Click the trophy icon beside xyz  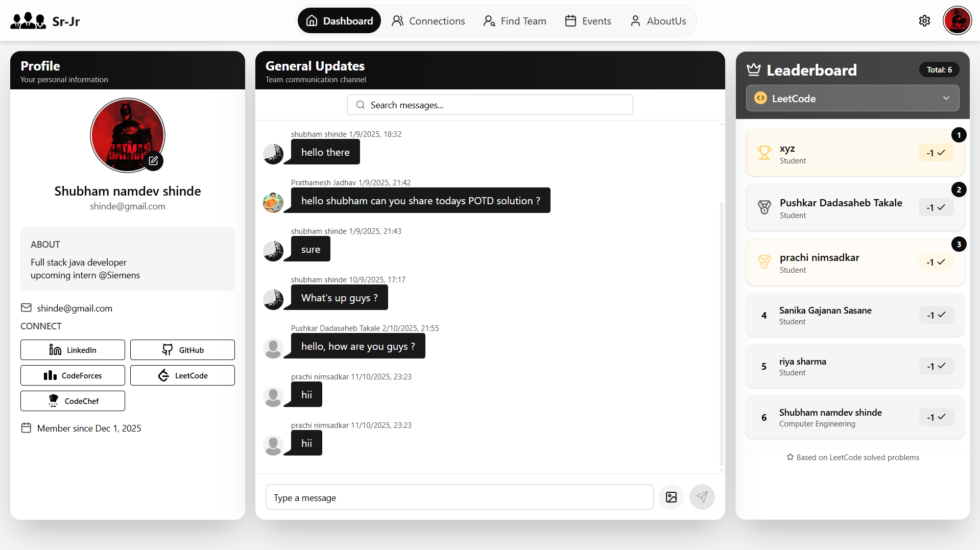pos(764,153)
